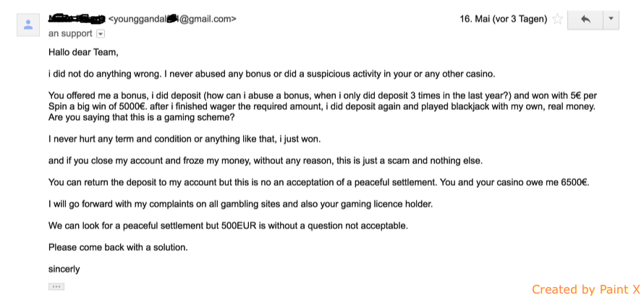644x300 pixels.
Task: Open the more actions dropdown next to reply
Action: click(611, 20)
